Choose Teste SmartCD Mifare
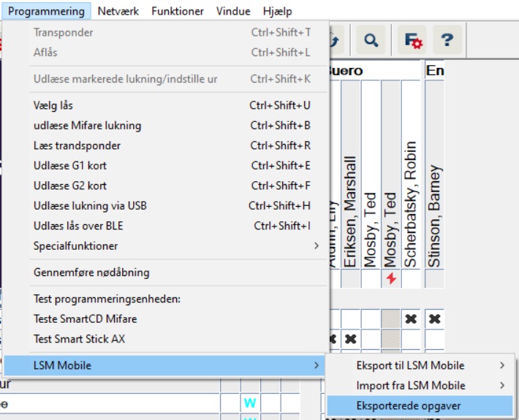Screen dimensions: 519x420 click(85, 319)
